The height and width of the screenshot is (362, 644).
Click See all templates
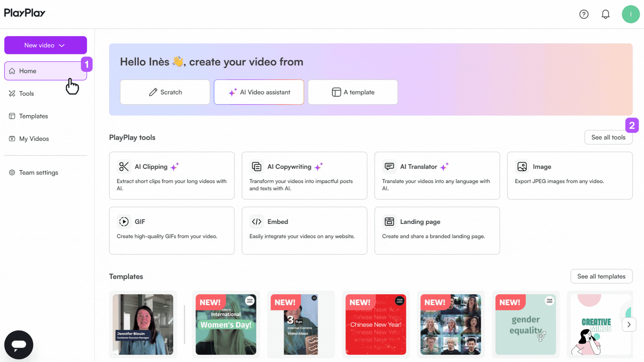click(601, 277)
